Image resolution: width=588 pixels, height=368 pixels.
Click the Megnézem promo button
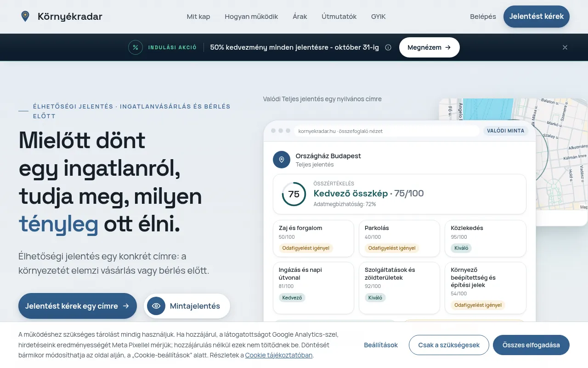coord(429,47)
